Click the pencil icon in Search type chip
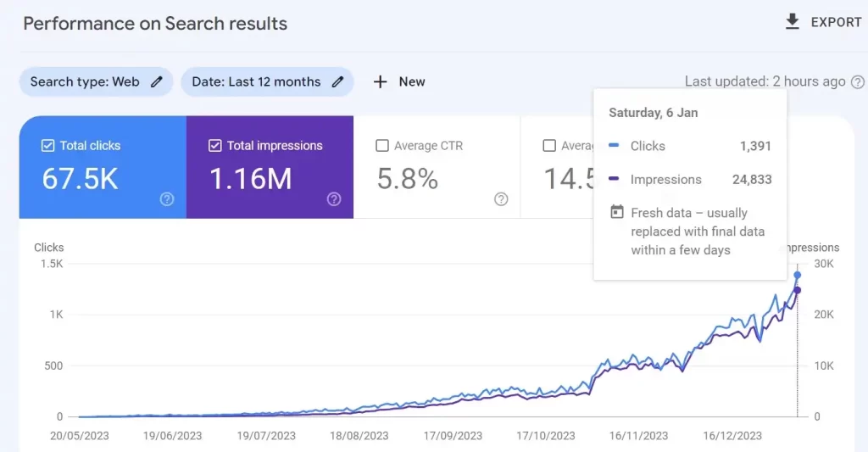Viewport: 868px width, 452px height. pos(156,82)
